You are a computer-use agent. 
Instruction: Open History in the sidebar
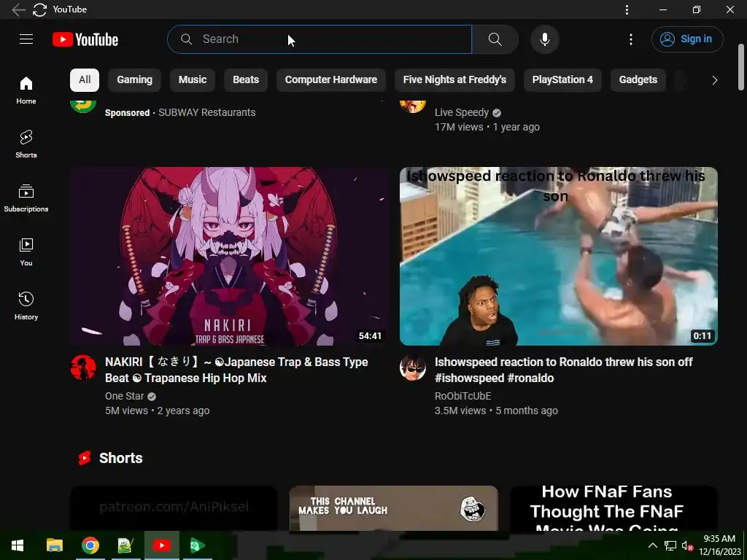coord(26,306)
